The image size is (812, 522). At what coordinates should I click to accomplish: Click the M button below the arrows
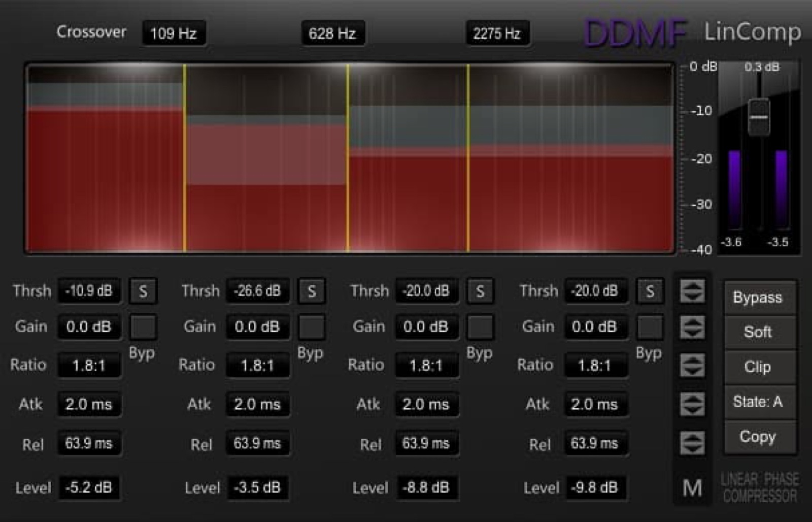(692, 488)
